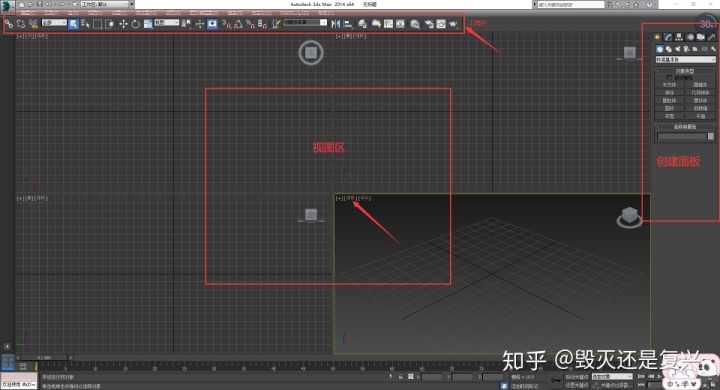Pick the Select and Scale tool
Viewport: 720px width, 390px height.
click(148, 23)
